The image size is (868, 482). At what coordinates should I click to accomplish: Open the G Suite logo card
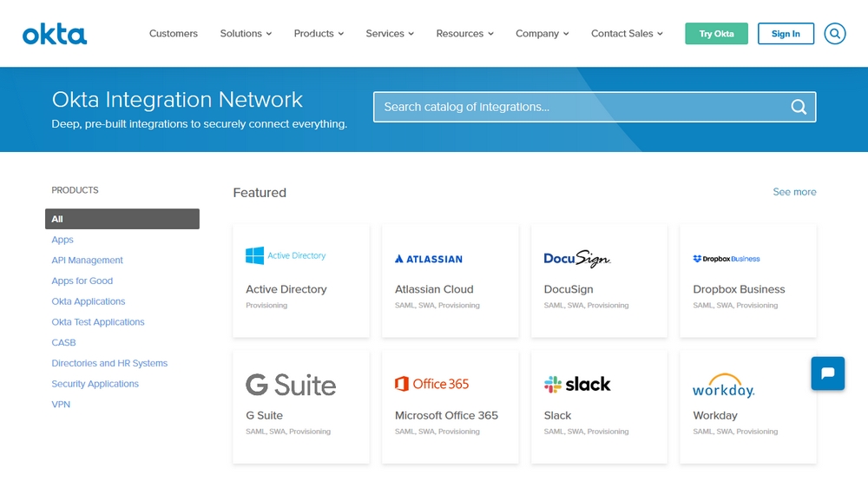[290, 385]
